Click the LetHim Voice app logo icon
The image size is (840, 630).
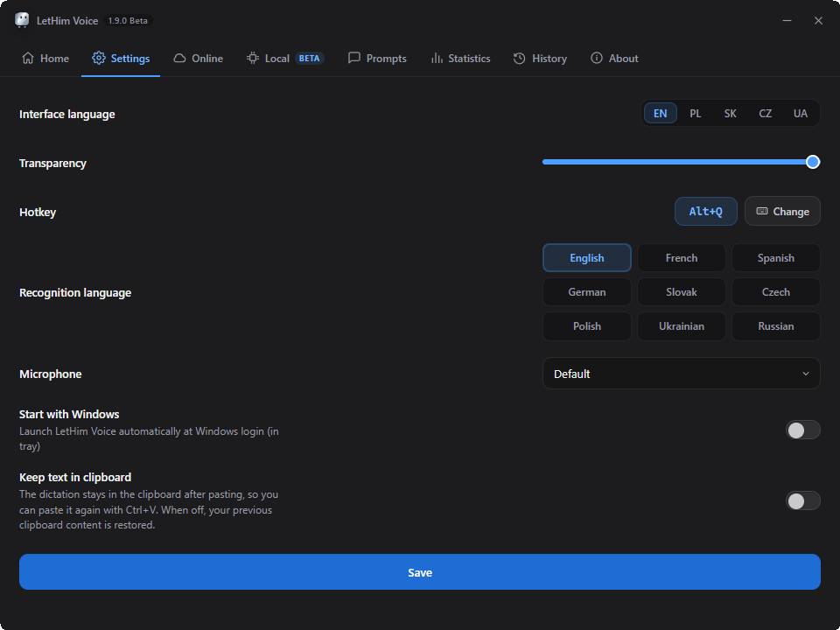(22, 20)
